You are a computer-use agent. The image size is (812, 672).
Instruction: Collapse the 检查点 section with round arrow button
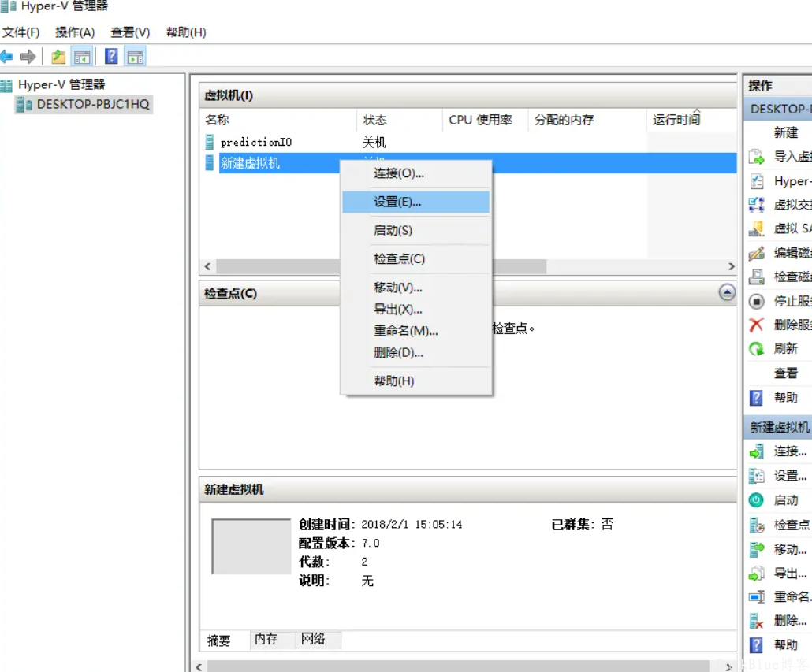tap(727, 293)
